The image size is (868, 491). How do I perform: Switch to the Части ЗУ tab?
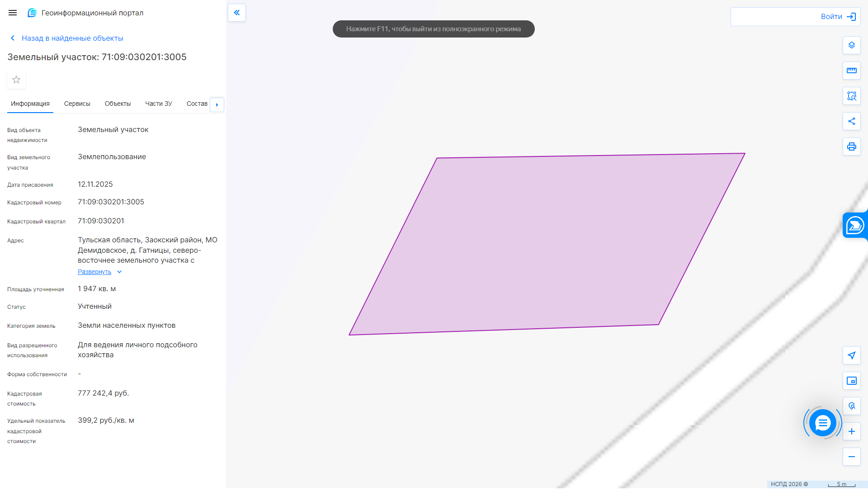point(158,104)
